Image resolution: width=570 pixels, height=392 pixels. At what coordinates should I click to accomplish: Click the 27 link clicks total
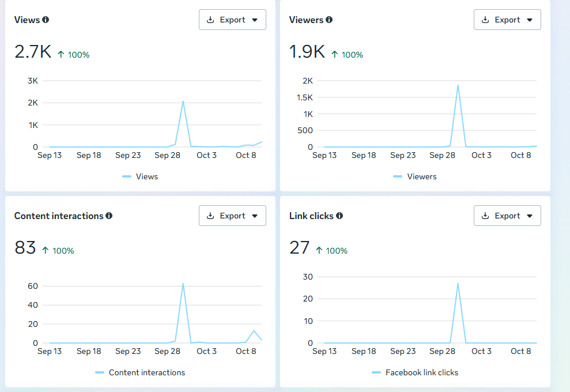[300, 248]
